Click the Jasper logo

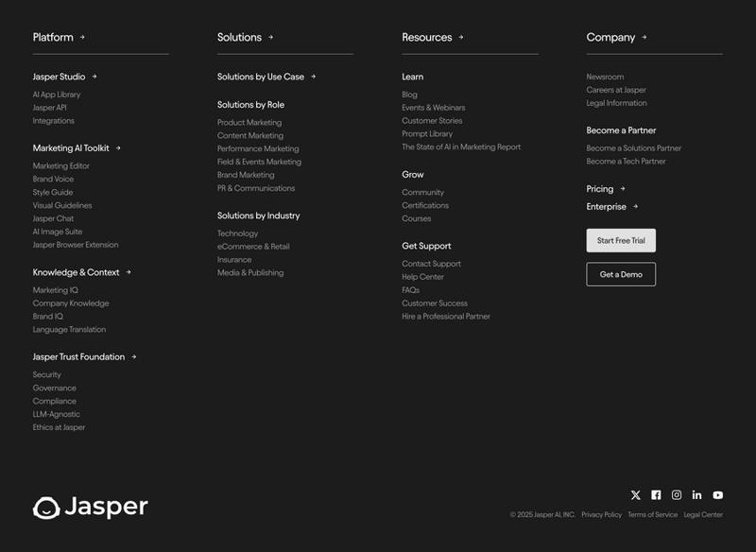(91, 508)
